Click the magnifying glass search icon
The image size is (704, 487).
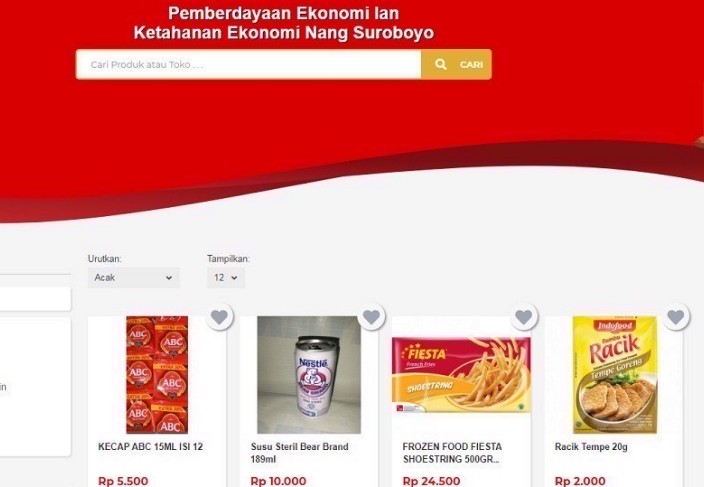440,65
